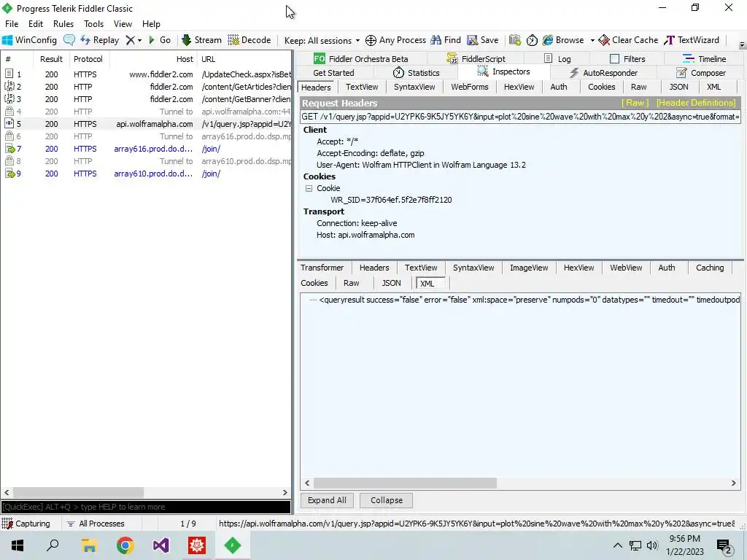The image size is (747, 560).
Task: Click the [Header Definitions] link
Action: click(x=695, y=103)
